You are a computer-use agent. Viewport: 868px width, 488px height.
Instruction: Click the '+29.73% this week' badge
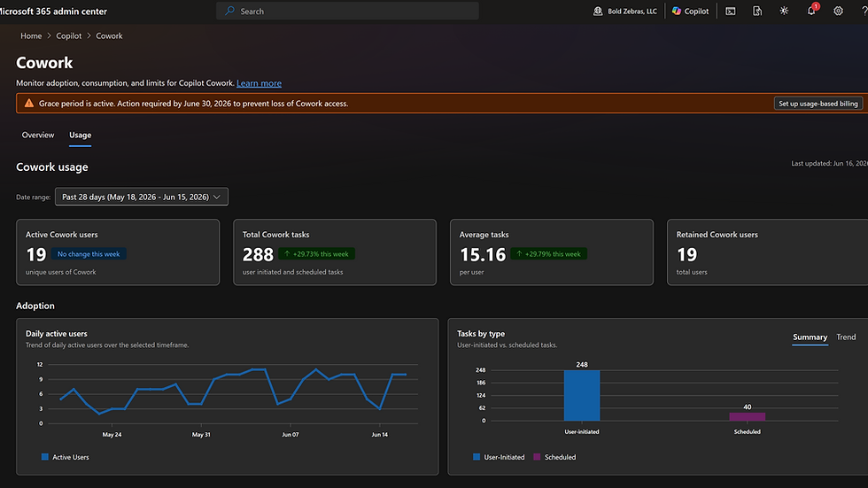[317, 254]
